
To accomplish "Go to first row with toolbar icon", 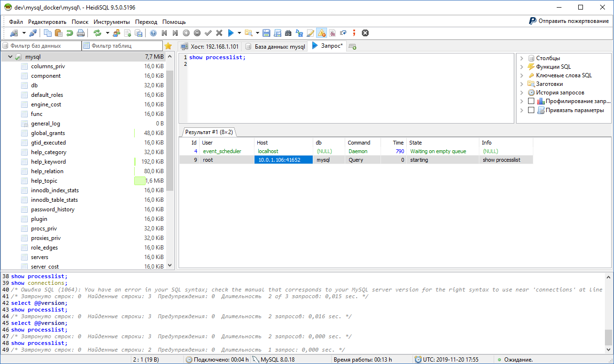I will 164,33.
